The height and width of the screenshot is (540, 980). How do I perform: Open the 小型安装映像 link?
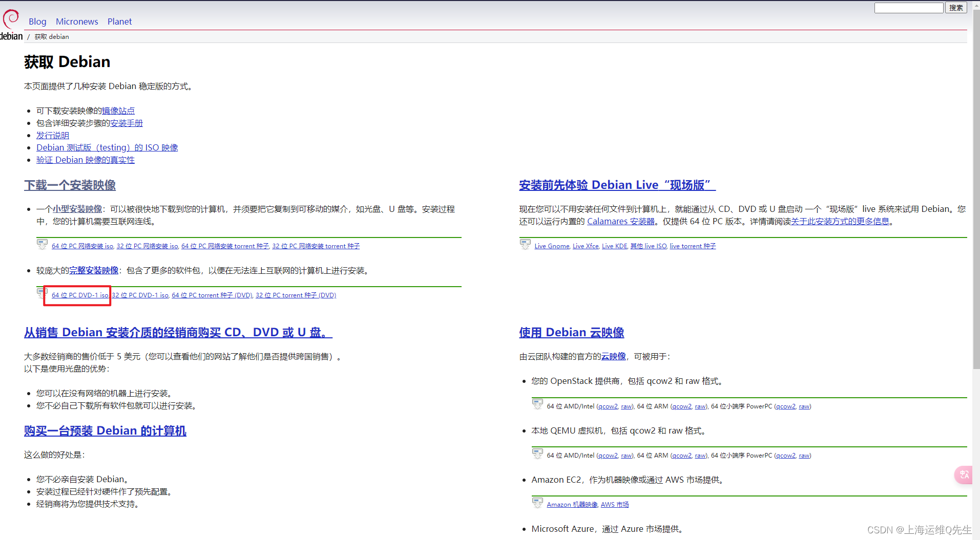77,209
